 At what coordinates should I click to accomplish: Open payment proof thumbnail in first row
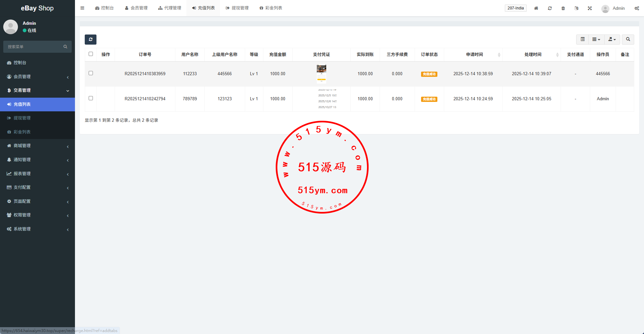[x=321, y=74]
